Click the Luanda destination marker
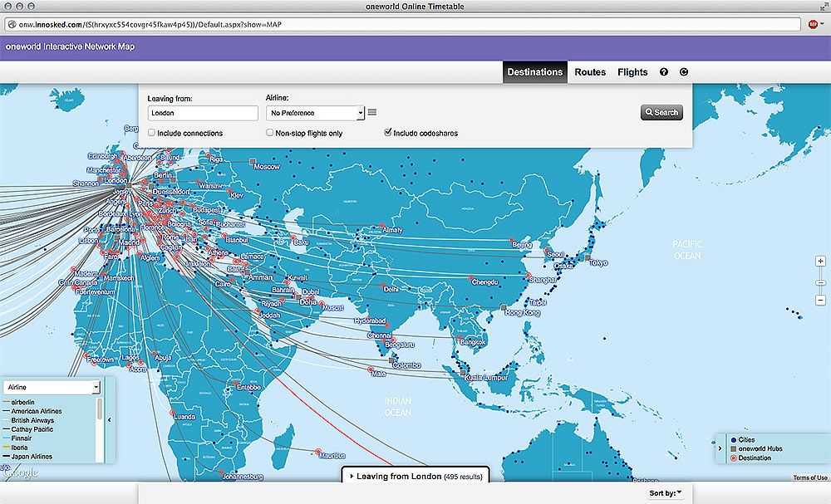This screenshot has width=831, height=504. (172, 412)
